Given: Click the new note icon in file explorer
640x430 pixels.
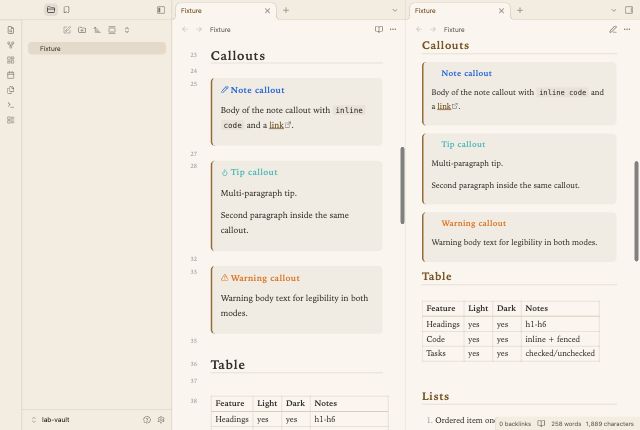Looking at the screenshot, I should tap(67, 30).
